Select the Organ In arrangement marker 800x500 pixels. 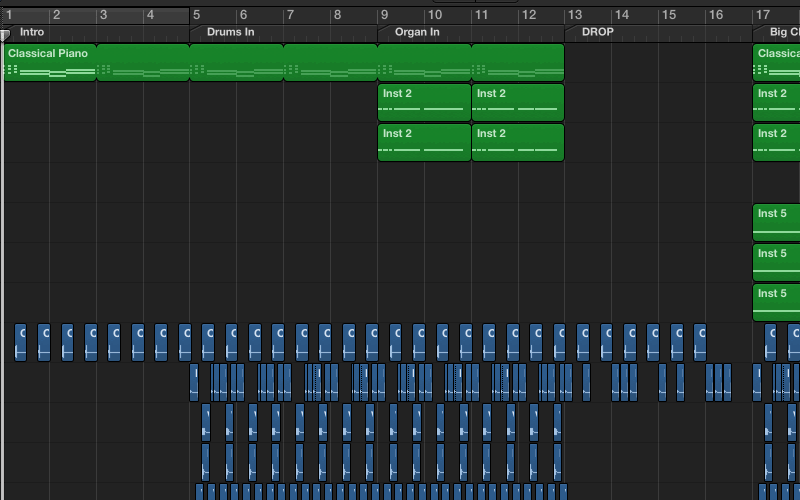(471, 32)
